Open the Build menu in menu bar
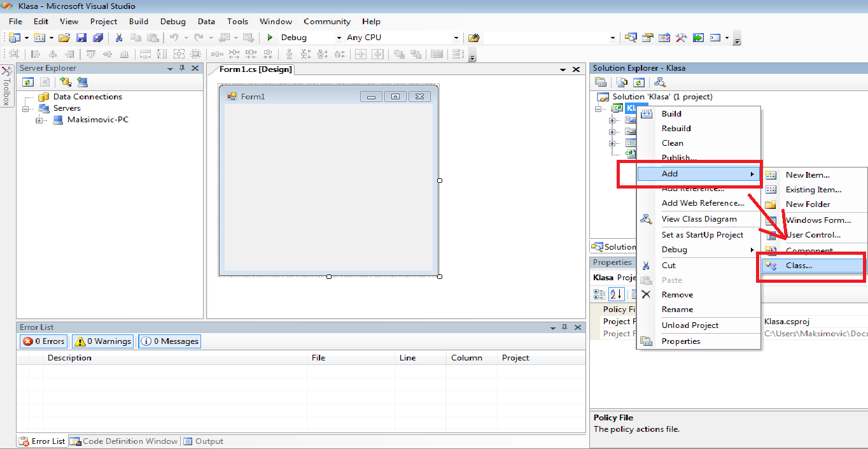The width and height of the screenshot is (868, 449). [x=138, y=21]
